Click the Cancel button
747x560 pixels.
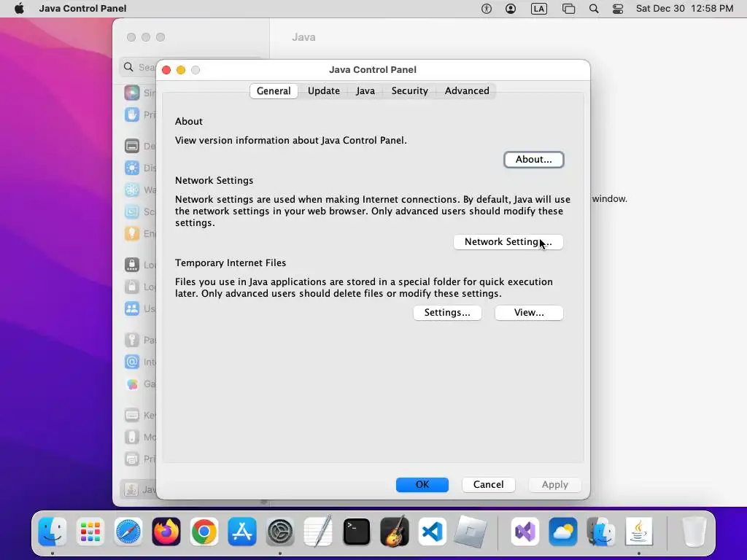click(x=488, y=485)
